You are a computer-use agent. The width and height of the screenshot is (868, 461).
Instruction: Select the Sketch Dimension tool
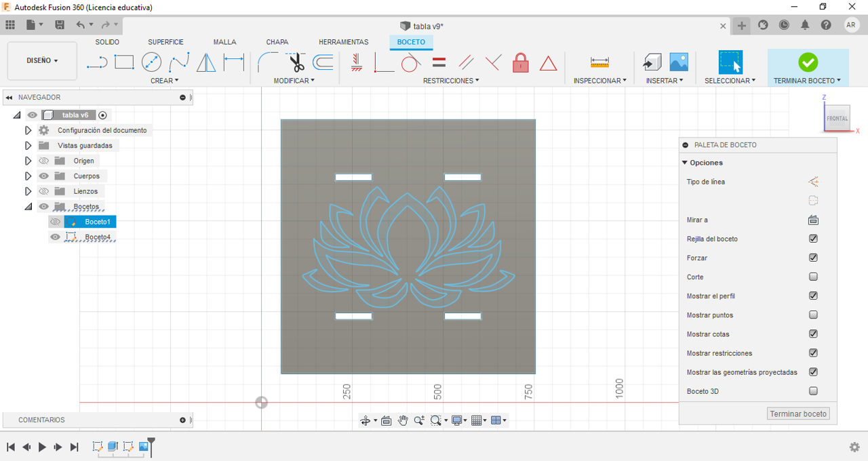tap(234, 62)
